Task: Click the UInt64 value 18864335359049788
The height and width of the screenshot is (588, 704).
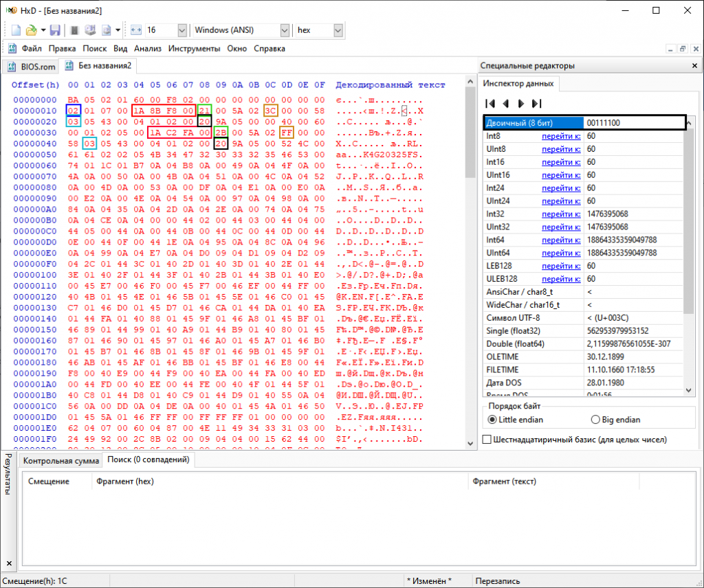Action: (x=621, y=253)
